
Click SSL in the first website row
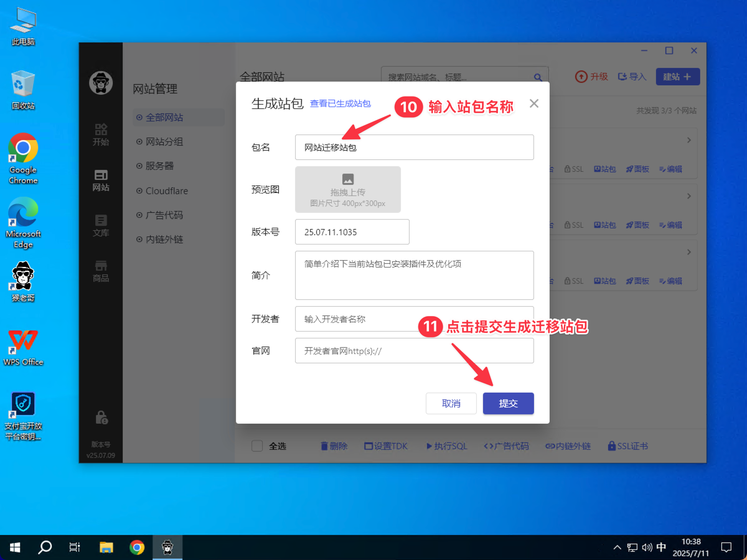tap(574, 169)
